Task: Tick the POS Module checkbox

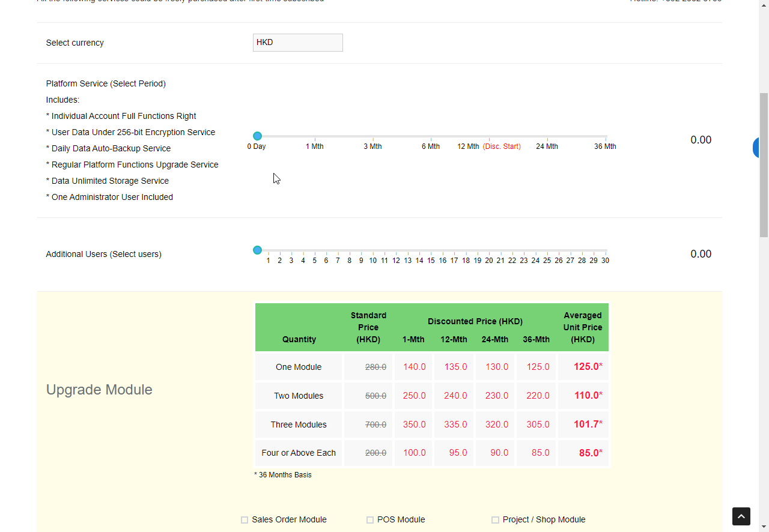Action: 370,520
